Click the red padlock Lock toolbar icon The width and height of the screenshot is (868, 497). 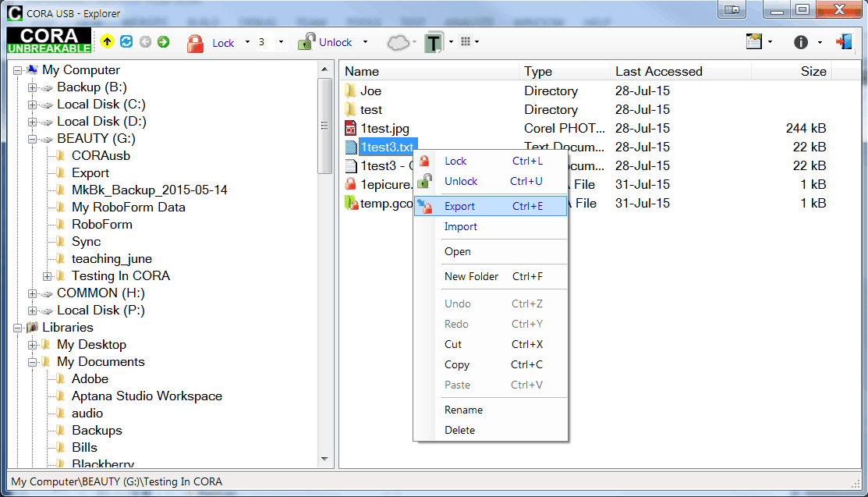(x=195, y=43)
